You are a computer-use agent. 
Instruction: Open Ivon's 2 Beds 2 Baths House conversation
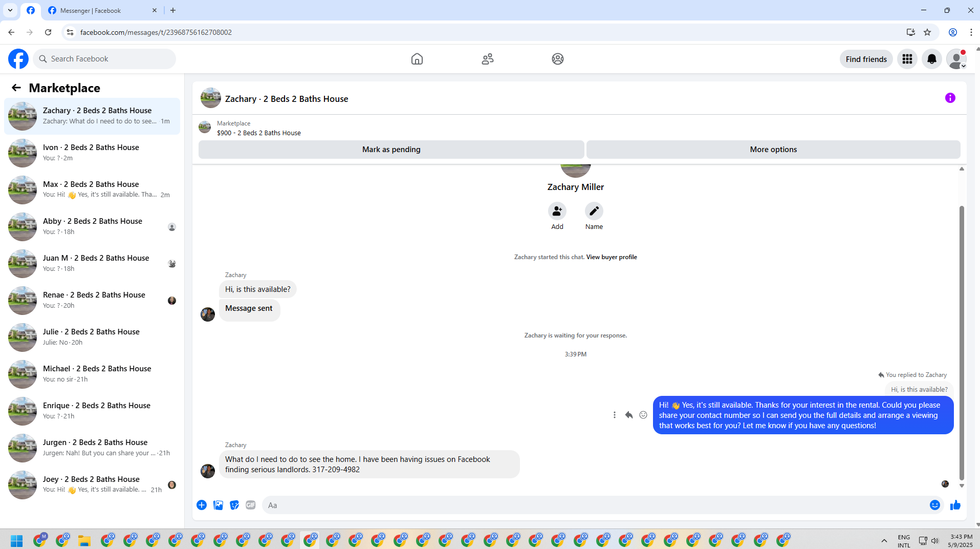pos(92,153)
